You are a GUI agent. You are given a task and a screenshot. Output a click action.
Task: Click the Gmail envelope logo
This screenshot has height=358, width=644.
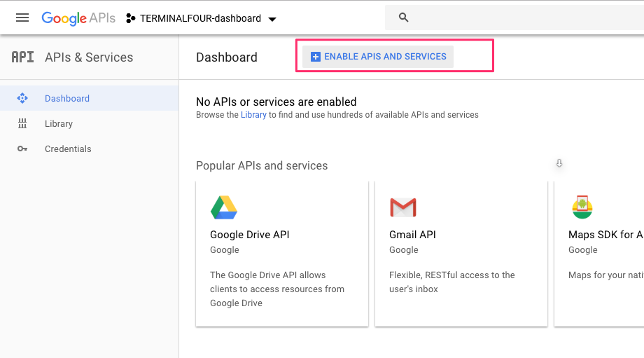(x=403, y=207)
